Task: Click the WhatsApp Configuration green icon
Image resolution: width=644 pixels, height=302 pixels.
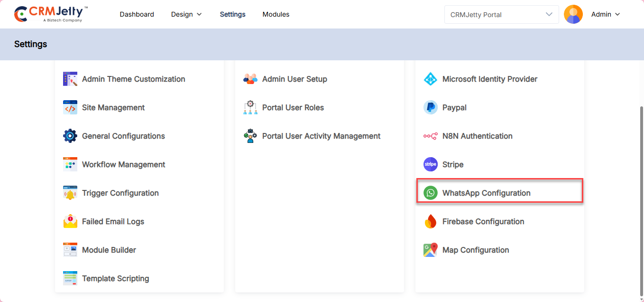Action: pyautogui.click(x=430, y=193)
